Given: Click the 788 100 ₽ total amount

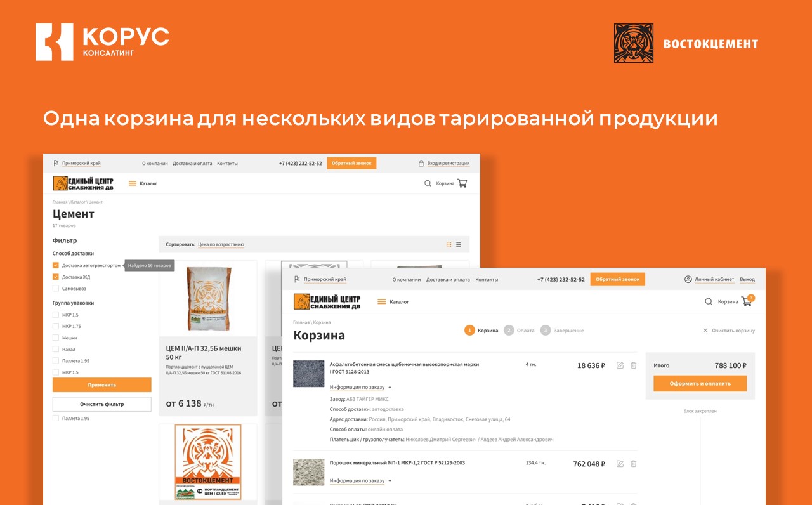Looking at the screenshot, I should [x=730, y=365].
